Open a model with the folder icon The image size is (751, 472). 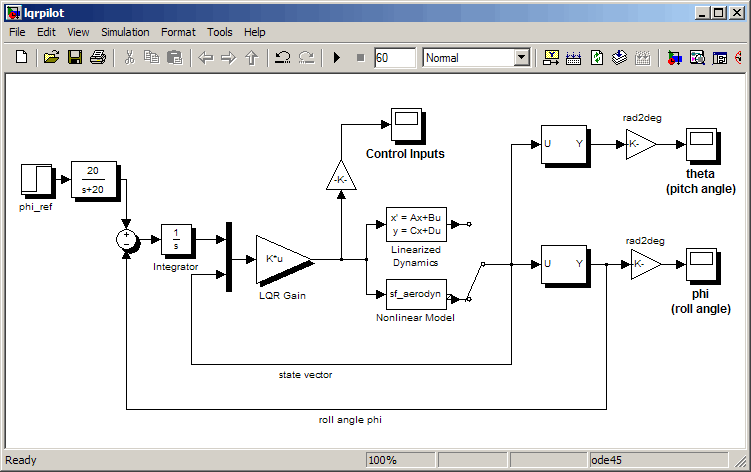[x=51, y=58]
